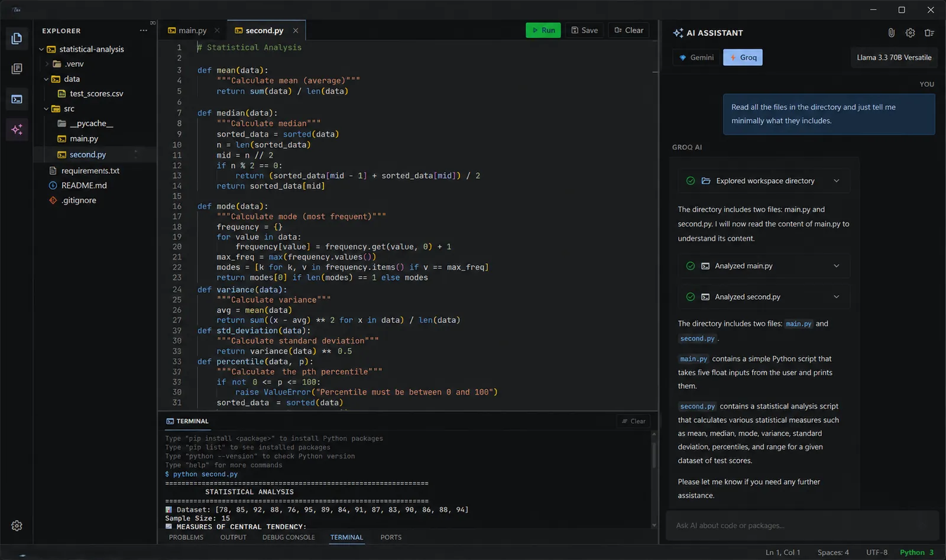Collapse the AI Assistant panel icon
The width and height of the screenshot is (946, 560).
(929, 33)
